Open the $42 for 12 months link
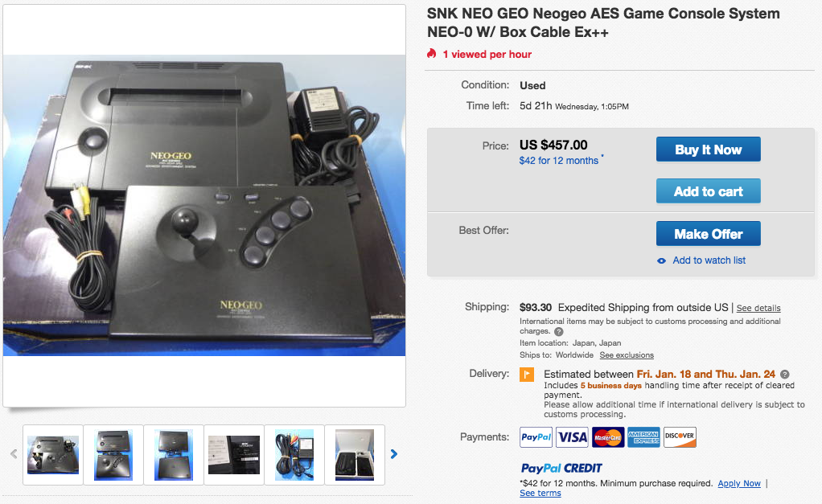 tap(559, 161)
